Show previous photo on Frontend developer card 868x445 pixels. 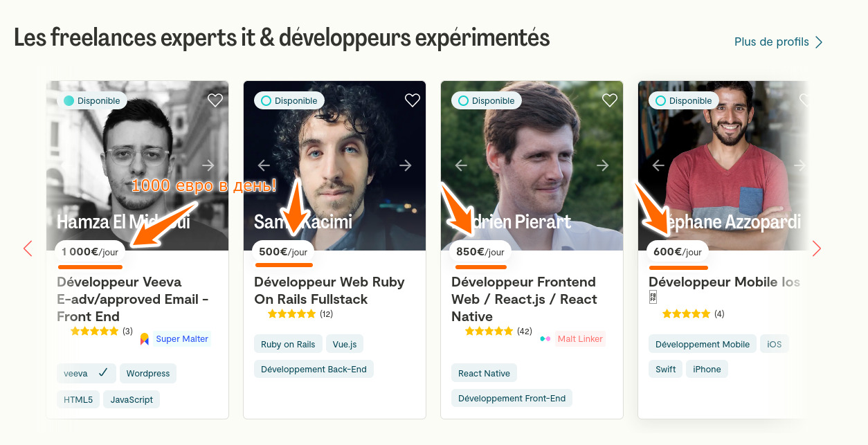461,165
